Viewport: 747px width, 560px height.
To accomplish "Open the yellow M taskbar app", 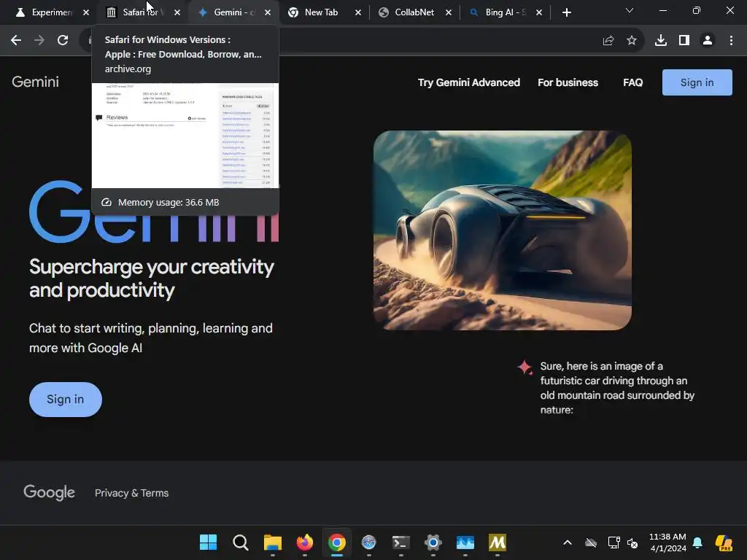I will pos(498,542).
